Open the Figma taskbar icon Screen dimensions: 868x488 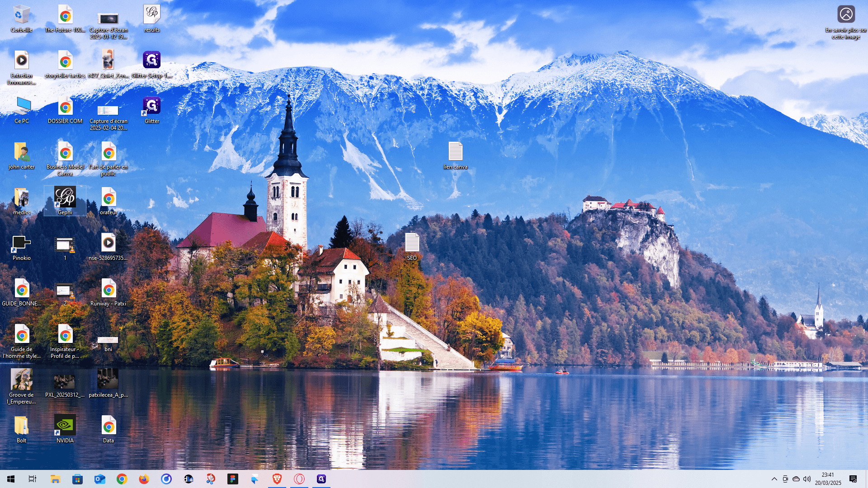(x=233, y=479)
